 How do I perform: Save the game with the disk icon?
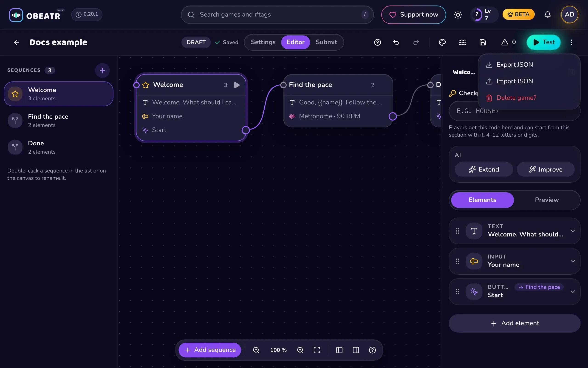(483, 42)
